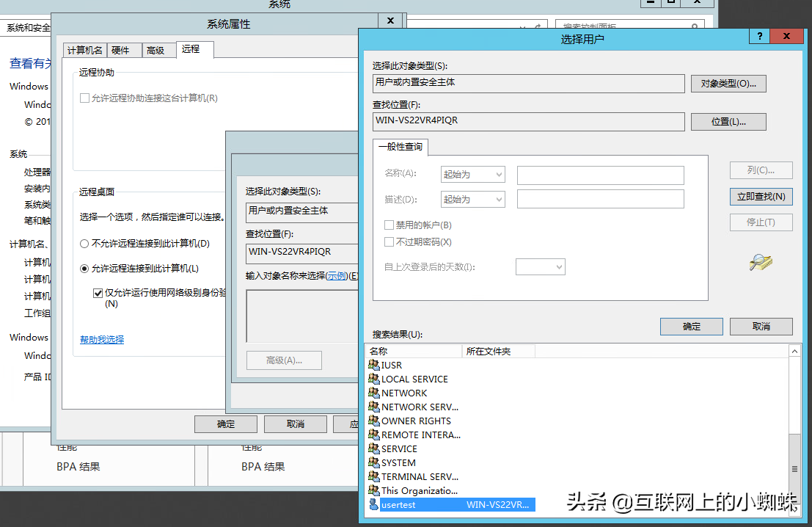Click the IUSR group icon in results
Viewport: 812px width, 527px height.
point(373,365)
